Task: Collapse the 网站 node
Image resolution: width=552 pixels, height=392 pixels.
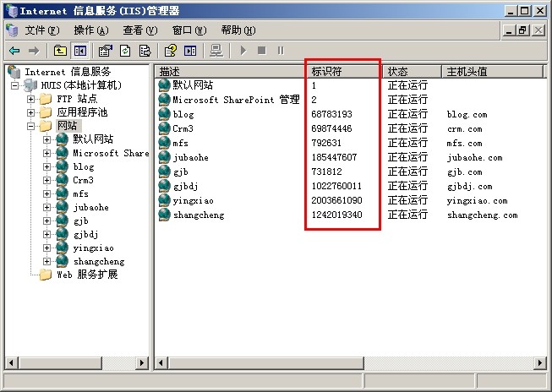Action: pyautogui.click(x=31, y=126)
